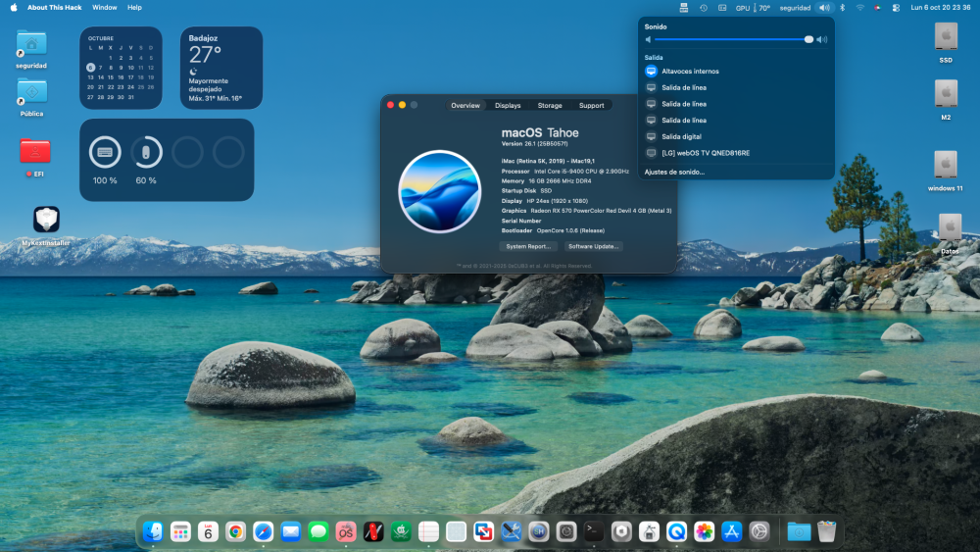Open the green pirate skull app in dock
The width and height of the screenshot is (980, 552).
tap(401, 532)
